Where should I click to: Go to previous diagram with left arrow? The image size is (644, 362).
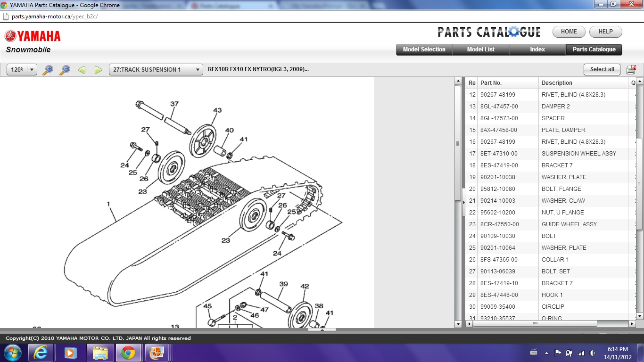coord(82,70)
